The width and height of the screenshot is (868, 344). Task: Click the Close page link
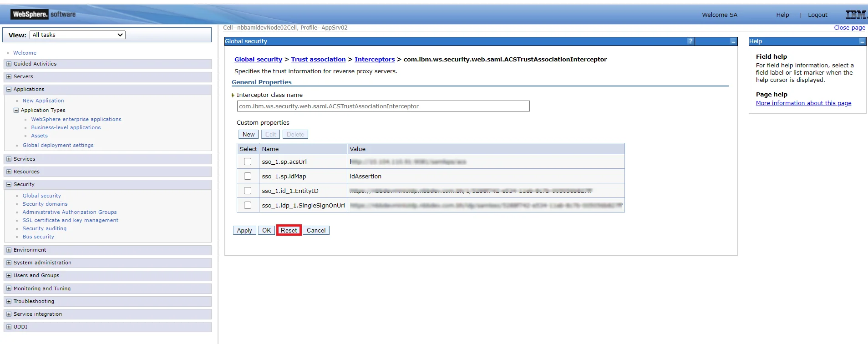point(849,28)
